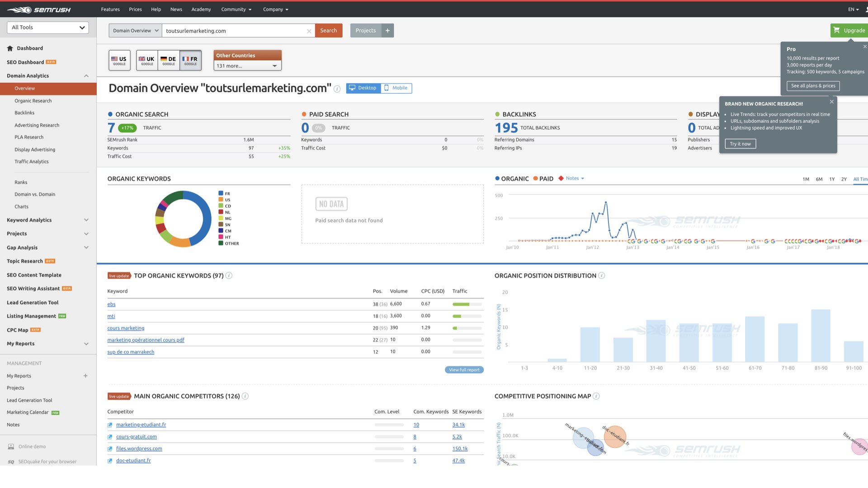Select the US Google database
This screenshot has height=488, width=868.
[119, 61]
